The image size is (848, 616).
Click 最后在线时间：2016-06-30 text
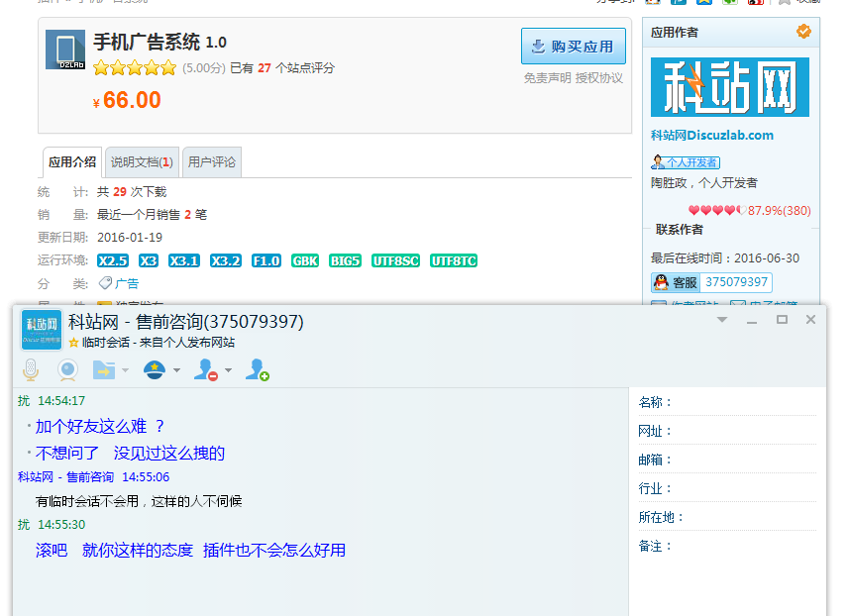point(725,257)
